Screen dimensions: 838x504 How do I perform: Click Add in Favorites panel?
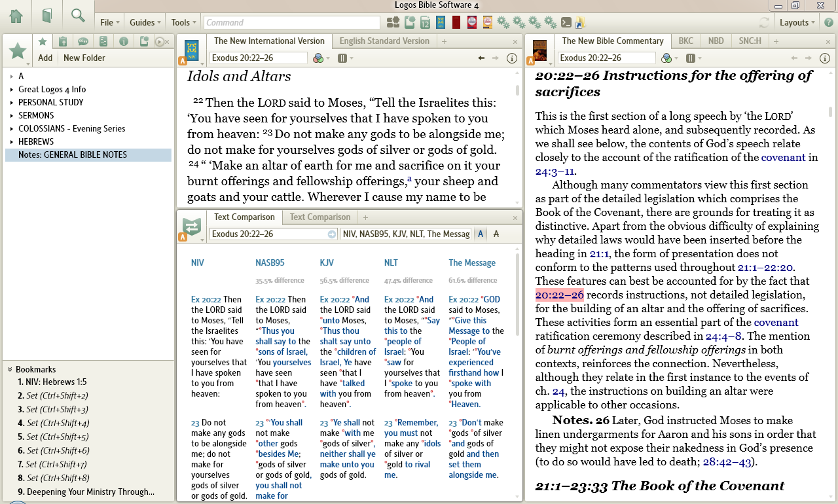pyautogui.click(x=45, y=58)
